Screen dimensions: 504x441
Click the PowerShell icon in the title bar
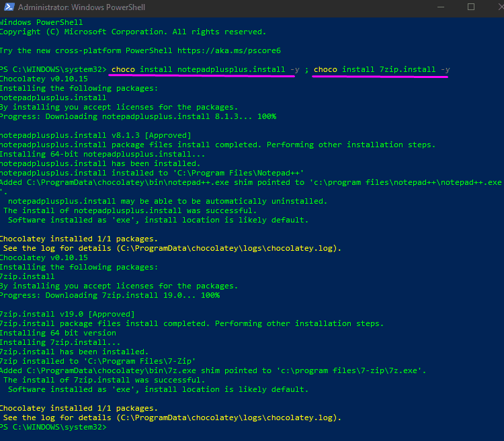[x=9, y=7]
